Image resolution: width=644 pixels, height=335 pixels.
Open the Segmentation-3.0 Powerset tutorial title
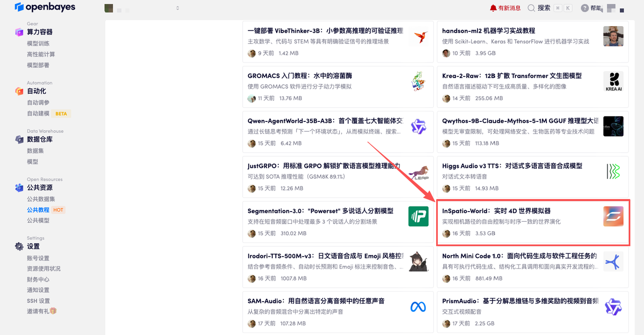point(320,211)
